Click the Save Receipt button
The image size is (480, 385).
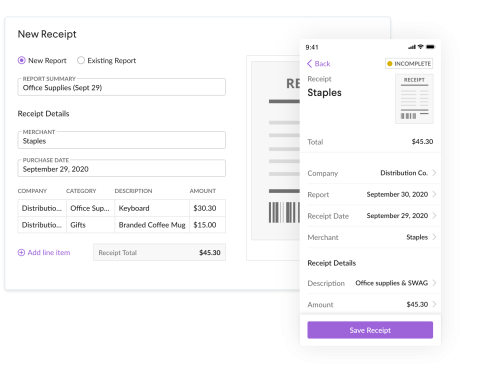tap(370, 330)
